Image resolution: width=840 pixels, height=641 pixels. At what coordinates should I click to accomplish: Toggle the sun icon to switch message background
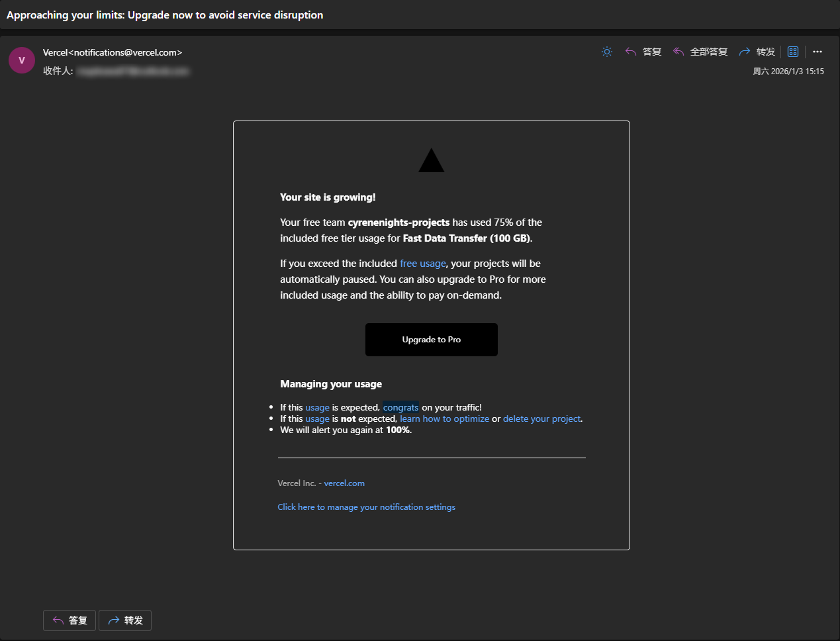607,52
